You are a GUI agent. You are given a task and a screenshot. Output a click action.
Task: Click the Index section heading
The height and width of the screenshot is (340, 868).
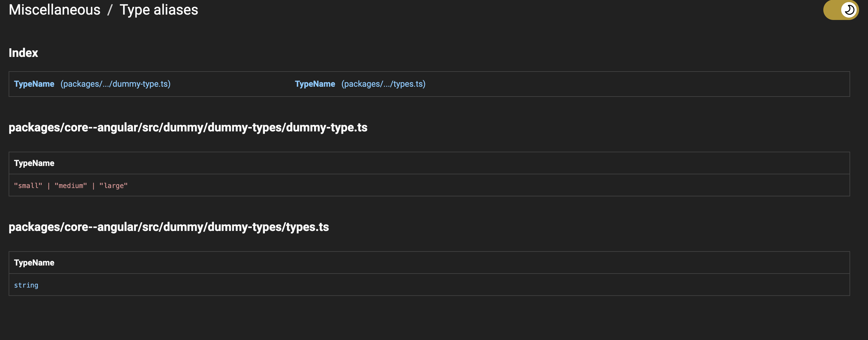pos(23,52)
